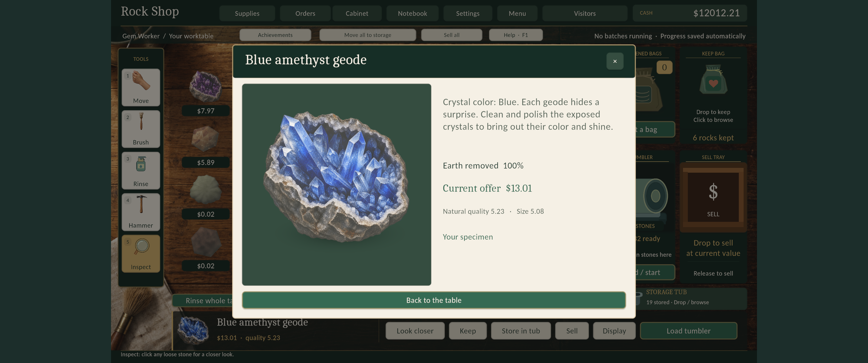
Task: Click the 'Current offer $13.01' text
Action: coord(487,188)
